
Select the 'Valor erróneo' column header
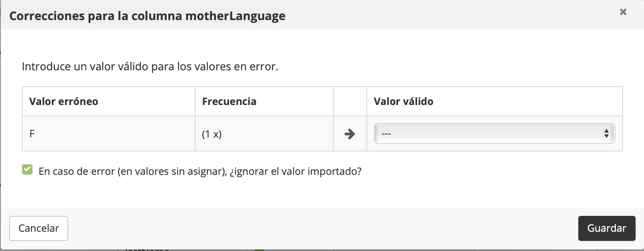tap(64, 102)
